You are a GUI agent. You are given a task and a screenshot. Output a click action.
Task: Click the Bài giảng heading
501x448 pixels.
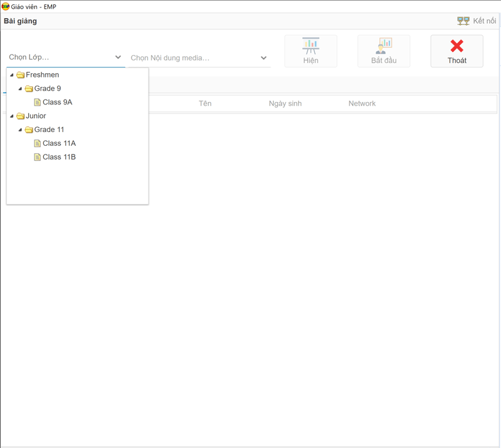[20, 21]
